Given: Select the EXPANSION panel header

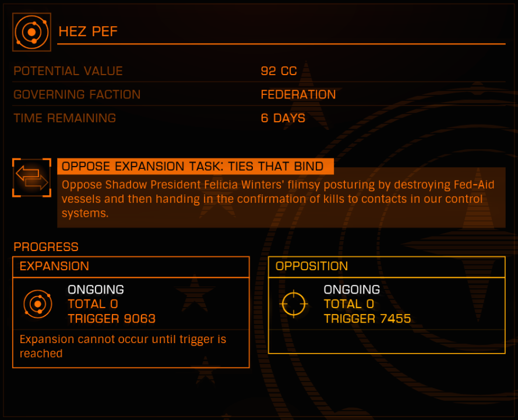Looking at the screenshot, I should (131, 266).
